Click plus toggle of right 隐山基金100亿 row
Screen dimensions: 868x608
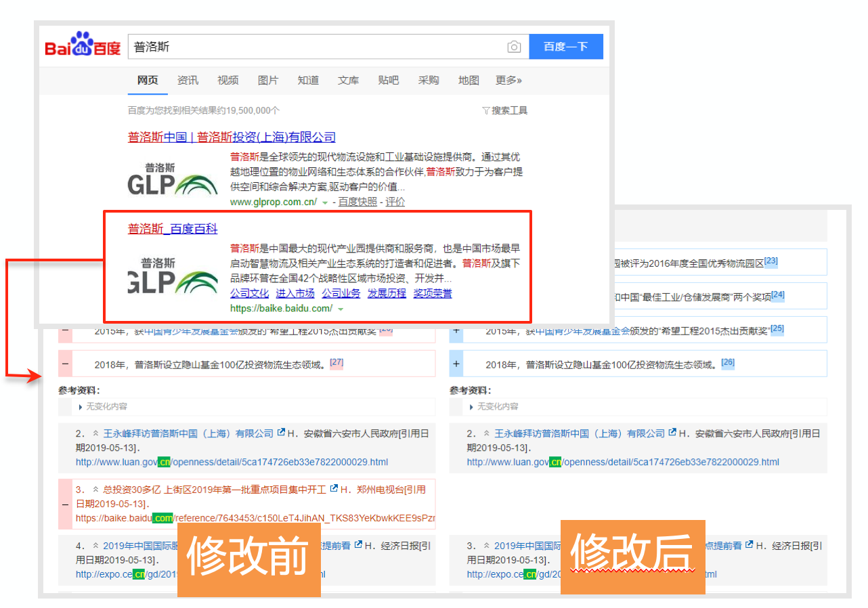click(456, 364)
